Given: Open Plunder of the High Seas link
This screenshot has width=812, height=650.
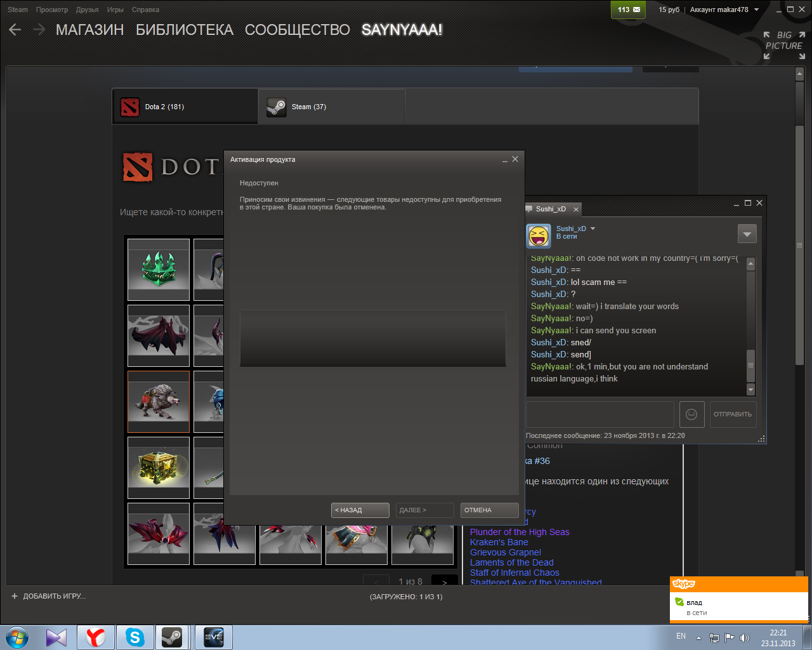Looking at the screenshot, I should [520, 532].
